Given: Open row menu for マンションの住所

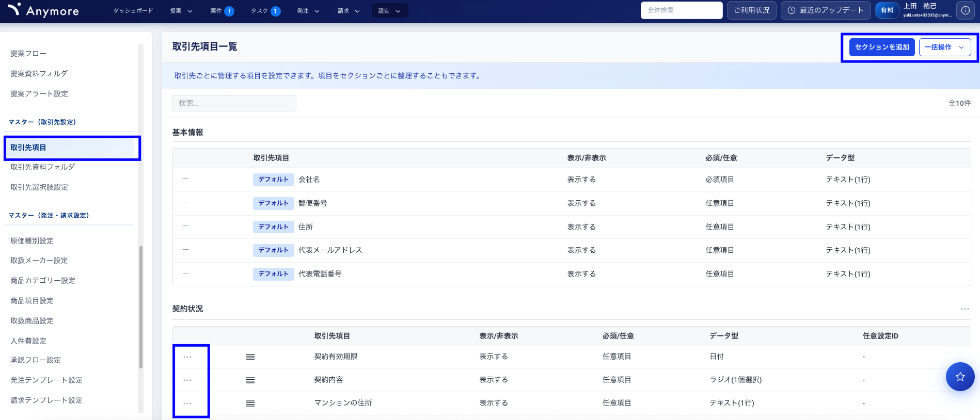Looking at the screenshot, I should pos(187,403).
